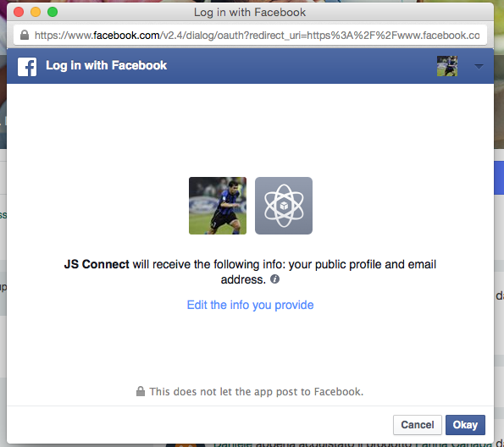Open the account dropdown arrow in header
Viewport: 504px width, 447px height.
click(x=479, y=67)
